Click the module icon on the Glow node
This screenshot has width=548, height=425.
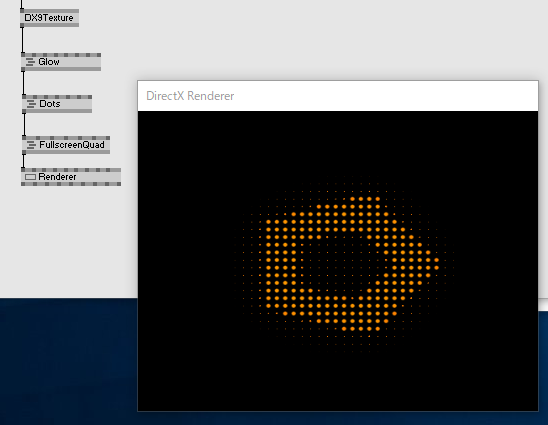coord(30,62)
